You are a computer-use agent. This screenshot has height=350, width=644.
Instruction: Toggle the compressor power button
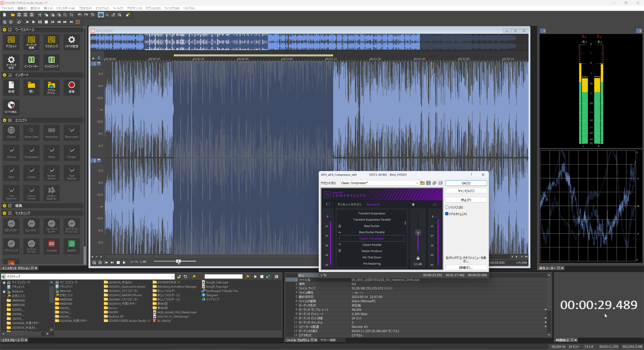(435, 204)
